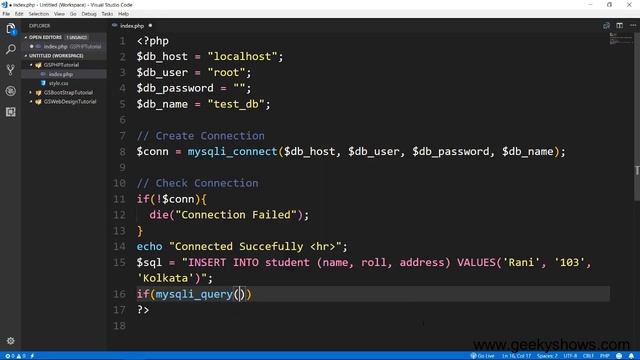Click the minimap code preview
This screenshot has height=360, width=640.
[620, 39]
